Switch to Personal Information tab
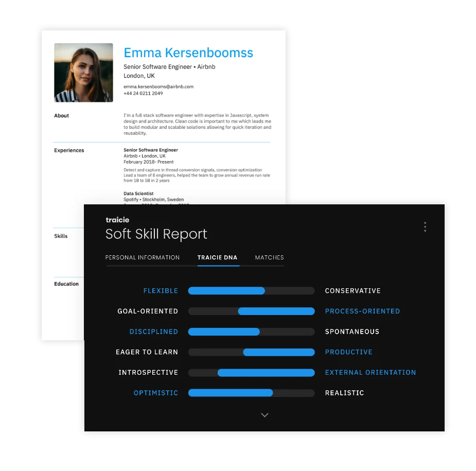The height and width of the screenshot is (471, 476). [x=143, y=257]
